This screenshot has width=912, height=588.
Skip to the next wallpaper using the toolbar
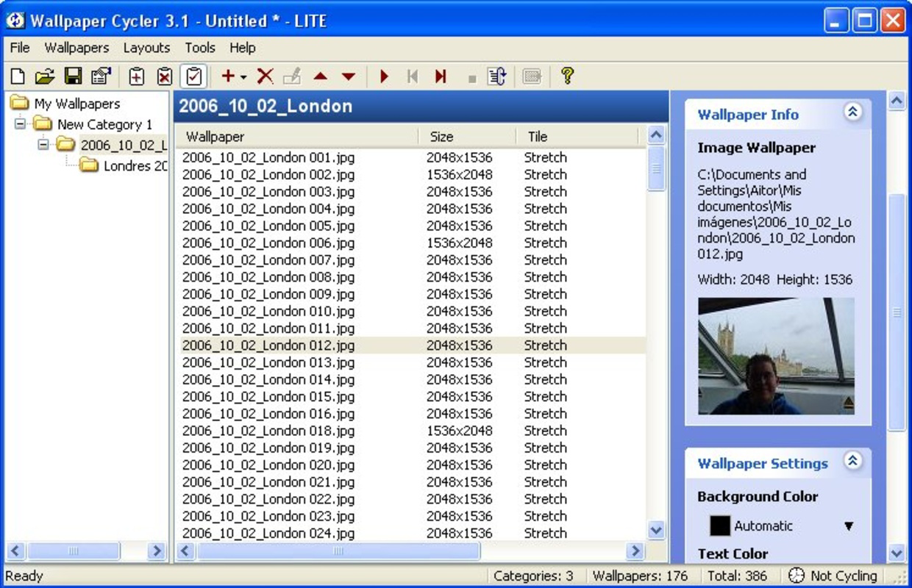coord(441,76)
